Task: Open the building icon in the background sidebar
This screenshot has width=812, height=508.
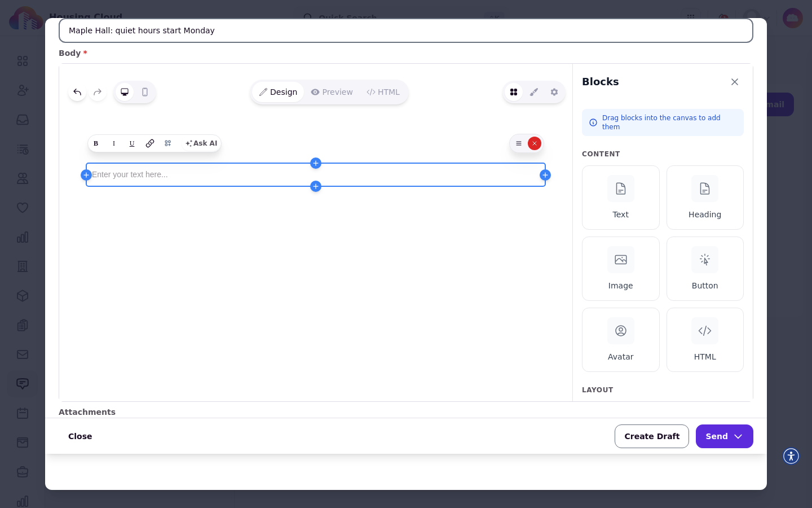Action: [23, 266]
